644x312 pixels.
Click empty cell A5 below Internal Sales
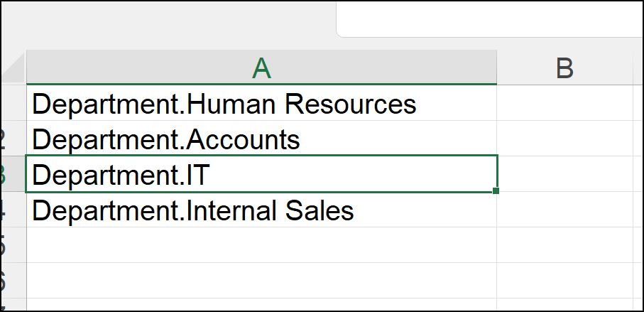click(261, 245)
